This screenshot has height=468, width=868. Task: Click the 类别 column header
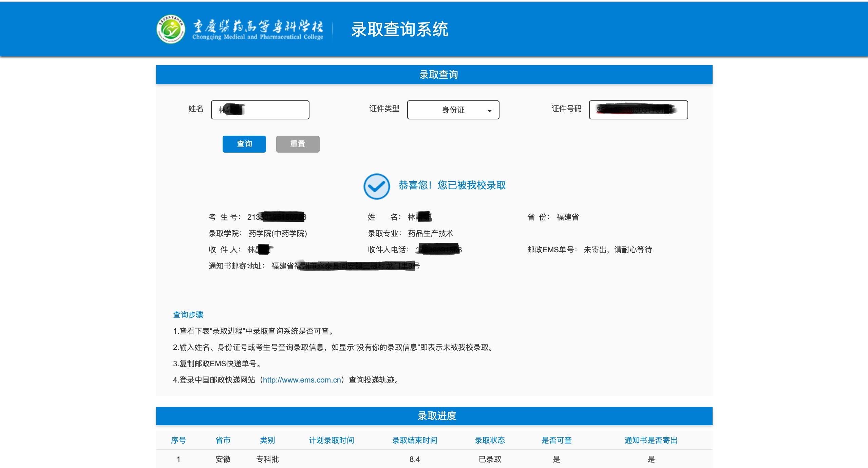click(267, 440)
